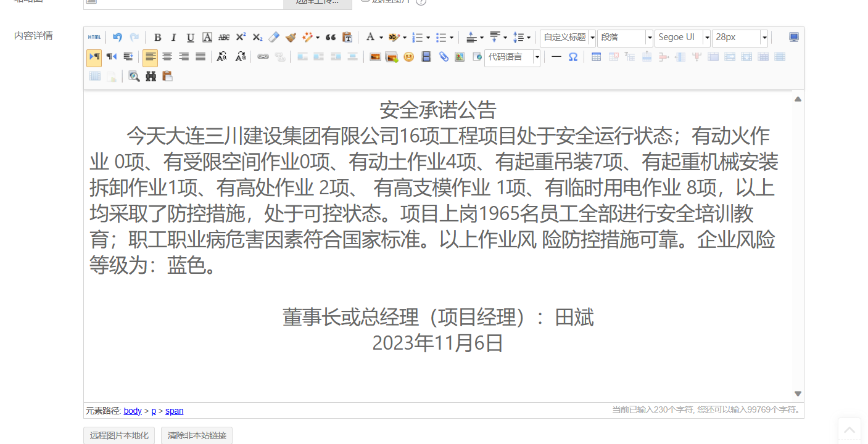Click the editor scrollbar down arrow

[x=798, y=393]
